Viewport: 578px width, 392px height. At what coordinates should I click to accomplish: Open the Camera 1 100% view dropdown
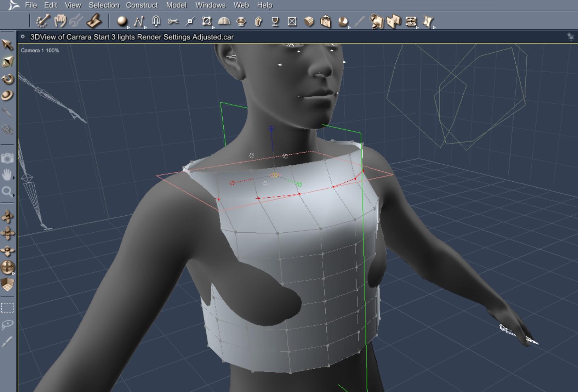[40, 50]
